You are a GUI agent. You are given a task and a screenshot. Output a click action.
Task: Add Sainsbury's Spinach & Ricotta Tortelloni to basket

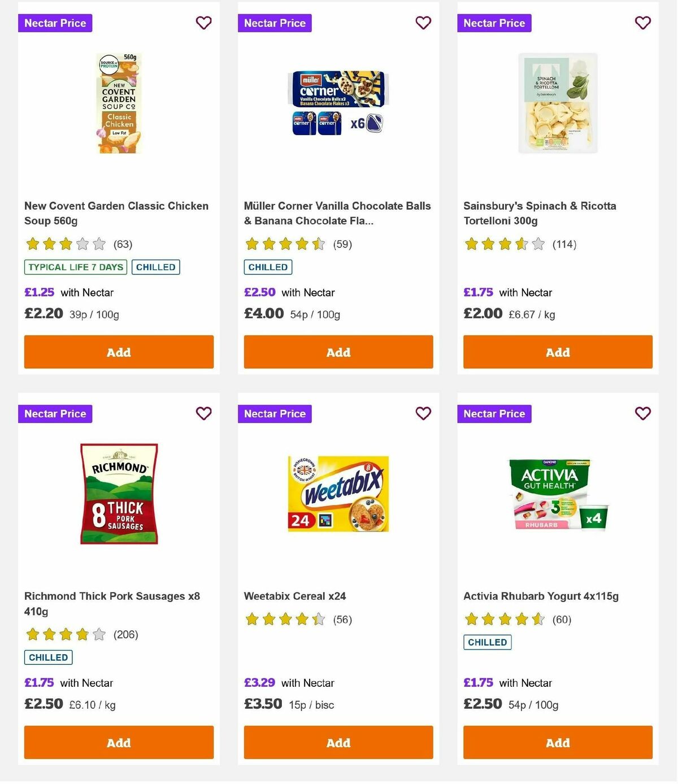[558, 352]
